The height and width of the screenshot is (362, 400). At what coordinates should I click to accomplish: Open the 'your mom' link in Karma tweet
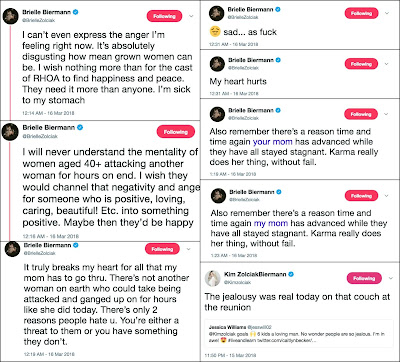pyautogui.click(x=273, y=142)
